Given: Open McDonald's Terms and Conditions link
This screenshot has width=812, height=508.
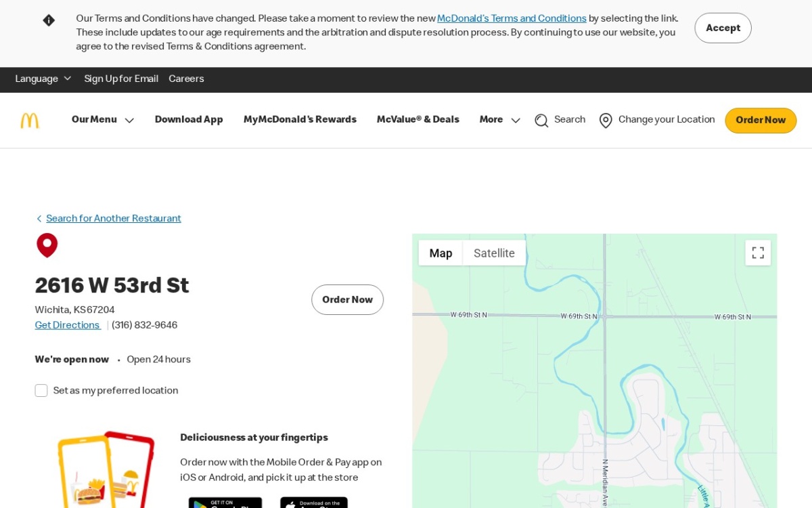Looking at the screenshot, I should pyautogui.click(x=512, y=19).
